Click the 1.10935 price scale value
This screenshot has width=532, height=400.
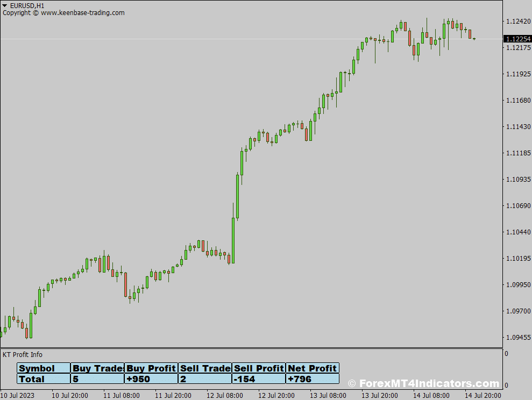pos(518,180)
